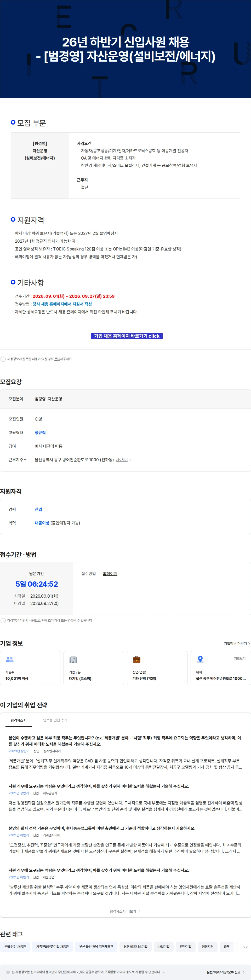Click the 산업(업종) briefcase icon
The width and height of the screenshot is (251, 980).
click(x=137, y=659)
